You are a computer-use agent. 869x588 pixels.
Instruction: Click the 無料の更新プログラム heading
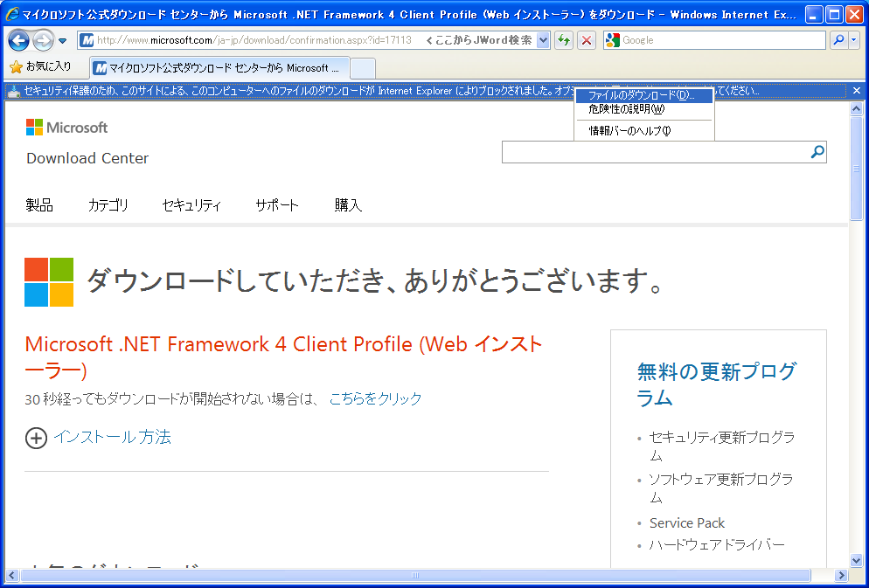[x=717, y=384]
